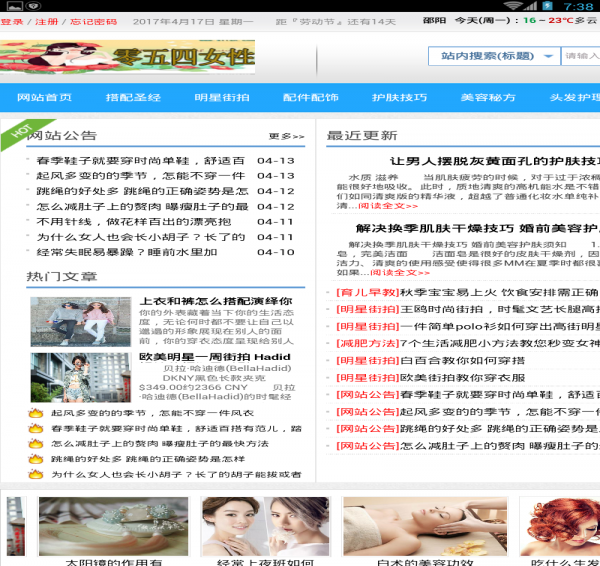Open hot article 跳绳的好处多 跳绳的正确姿势是怎样
The height and width of the screenshot is (566, 600).
148,459
